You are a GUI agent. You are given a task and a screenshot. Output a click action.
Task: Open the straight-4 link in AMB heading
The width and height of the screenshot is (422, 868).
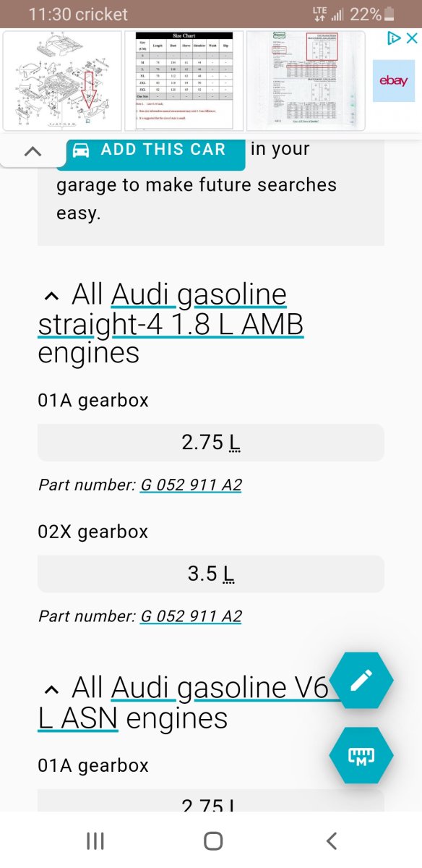coord(100,325)
